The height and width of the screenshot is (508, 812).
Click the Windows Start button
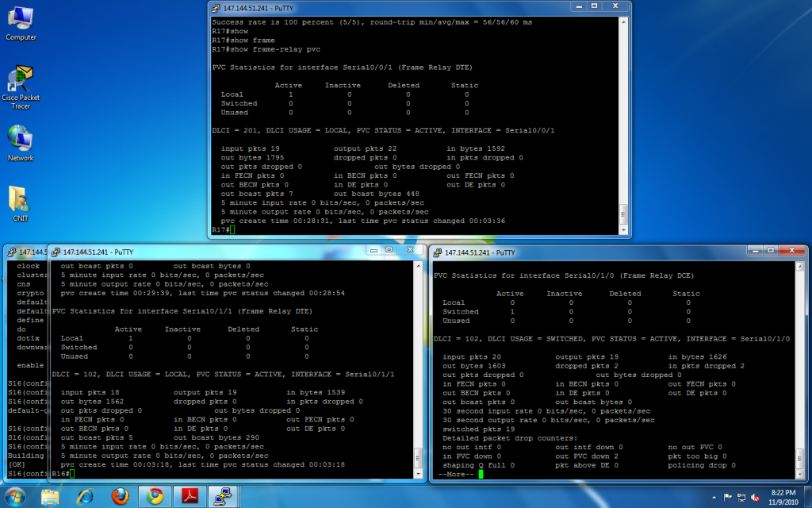(x=16, y=496)
